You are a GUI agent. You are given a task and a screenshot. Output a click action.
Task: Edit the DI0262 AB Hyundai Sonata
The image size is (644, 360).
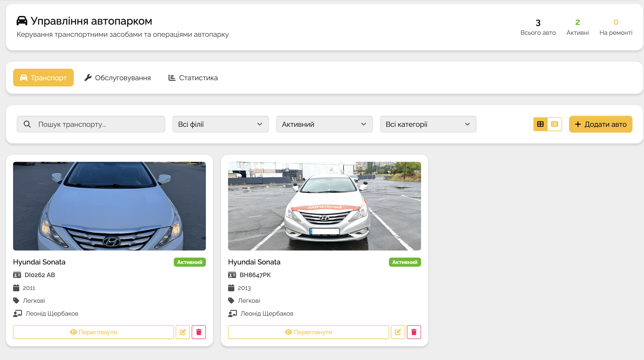click(183, 332)
